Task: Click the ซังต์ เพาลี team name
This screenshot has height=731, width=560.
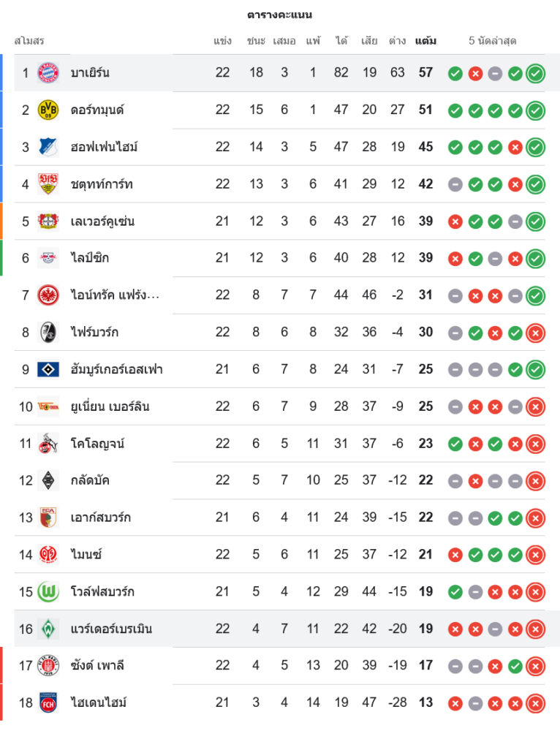Action: click(97, 665)
